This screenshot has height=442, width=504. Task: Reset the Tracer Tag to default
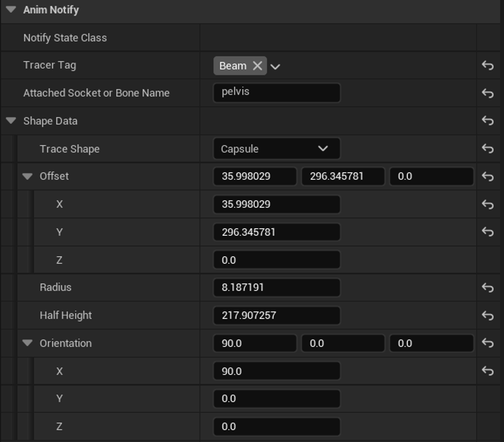[x=487, y=65]
